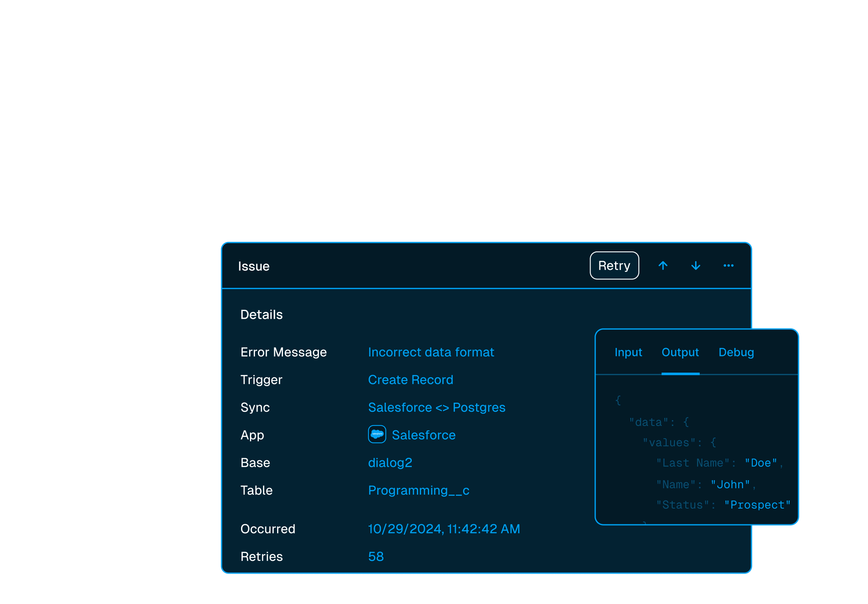868x604 pixels.
Task: Click the Retries field label
Action: 261,557
